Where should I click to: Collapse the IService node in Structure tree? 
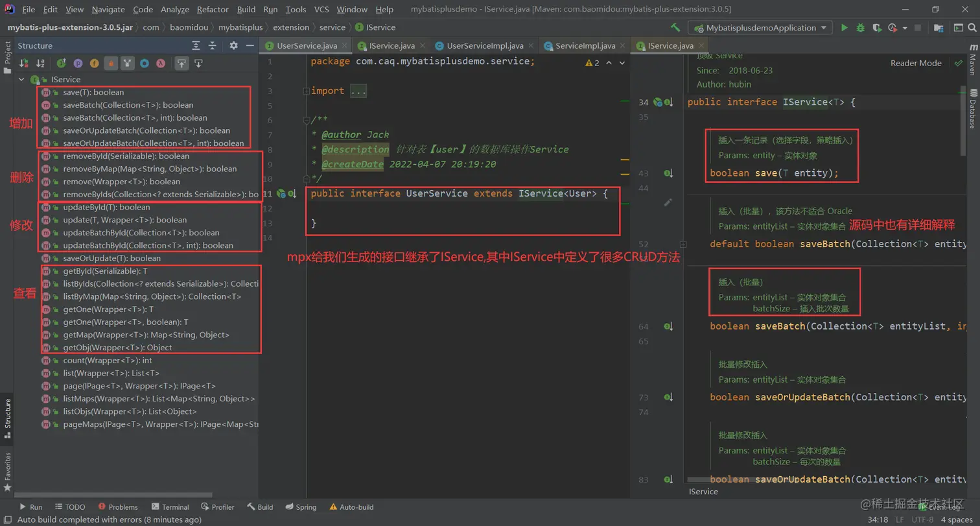pos(21,79)
